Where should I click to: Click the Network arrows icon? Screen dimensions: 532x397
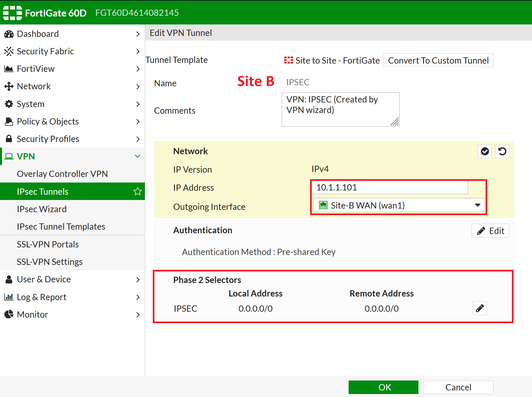point(9,86)
